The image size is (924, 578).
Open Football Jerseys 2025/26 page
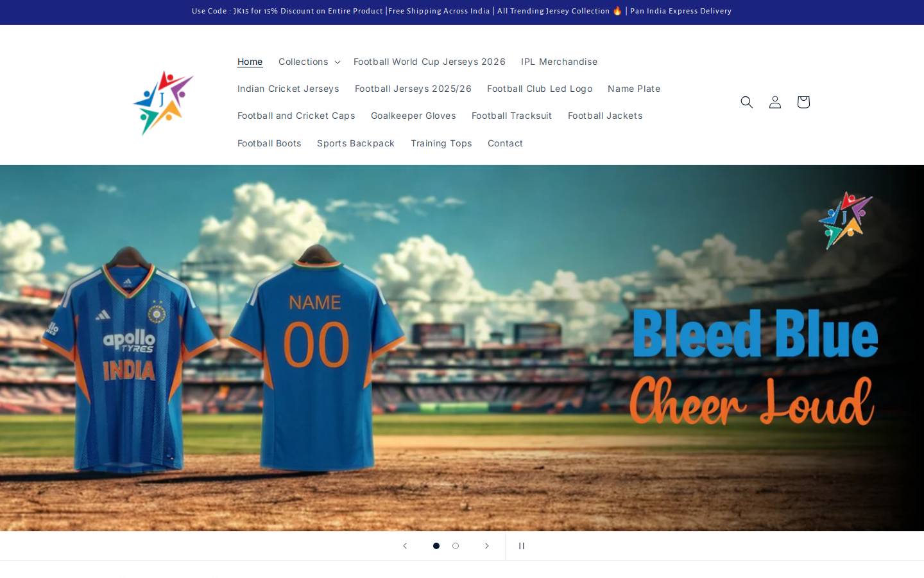(413, 89)
